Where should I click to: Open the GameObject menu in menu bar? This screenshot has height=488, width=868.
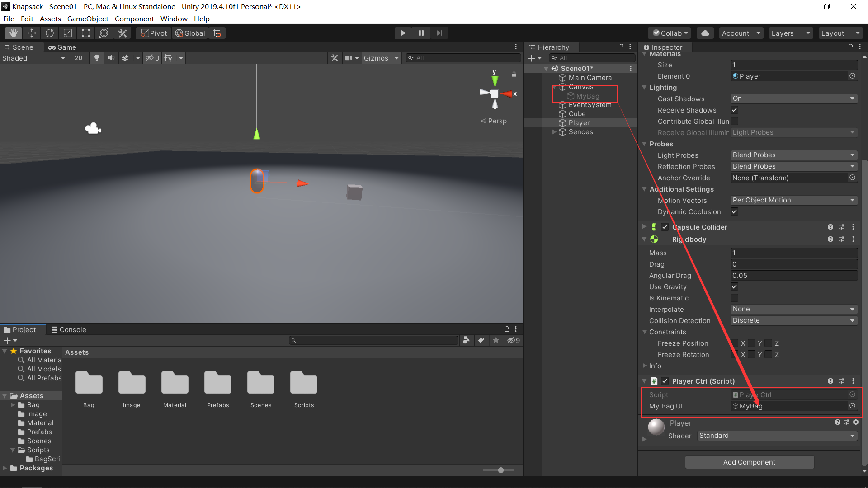[x=87, y=19]
